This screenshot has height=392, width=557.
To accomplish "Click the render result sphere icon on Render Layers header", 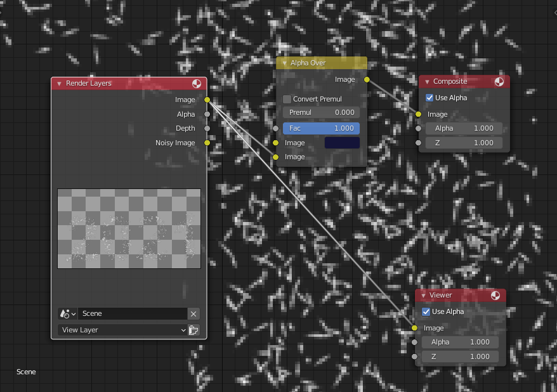I will coord(197,83).
